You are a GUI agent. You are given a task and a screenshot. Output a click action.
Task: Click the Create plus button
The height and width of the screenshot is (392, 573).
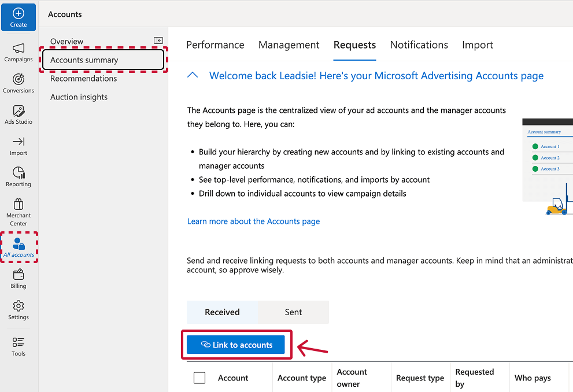tap(19, 17)
